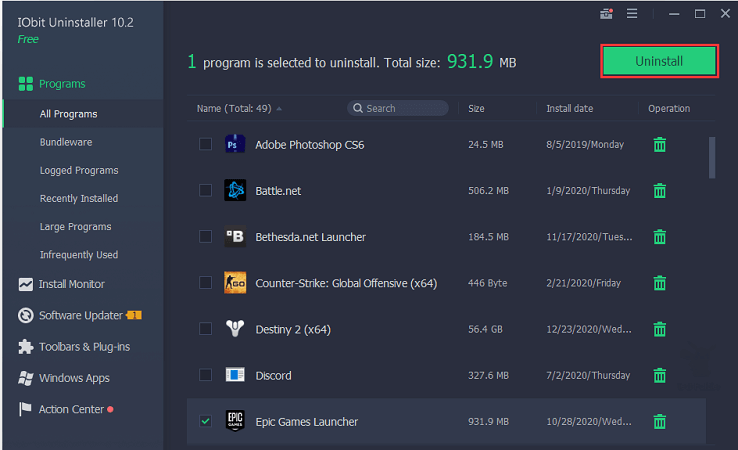Click the Toolbars & Plug-ins puzzle icon
738x450 pixels.
(25, 347)
